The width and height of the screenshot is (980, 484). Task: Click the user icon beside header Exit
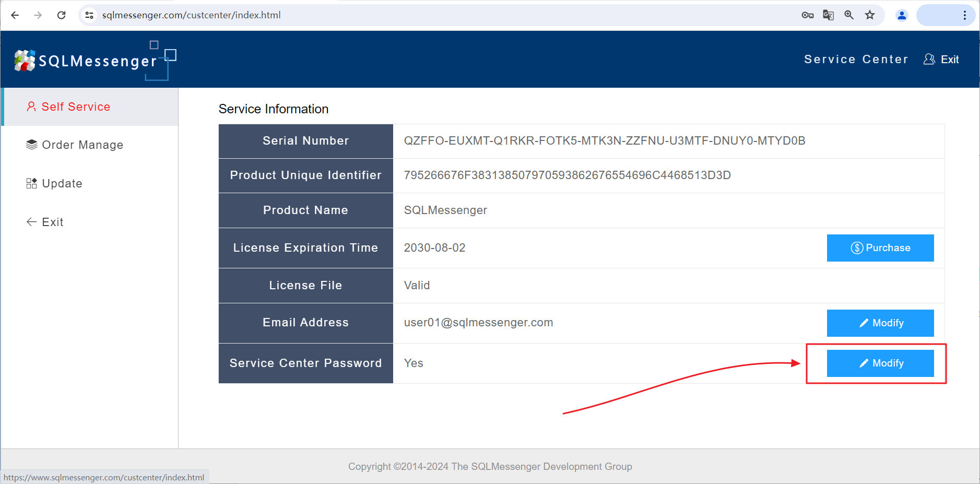(x=929, y=60)
